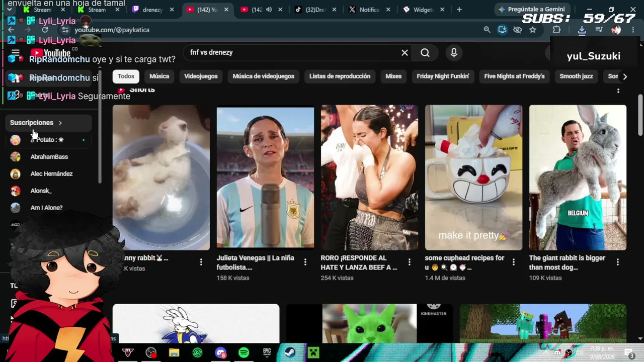This screenshot has height=362, width=644.
Task: Open the Potato subscription channel
Action: click(x=49, y=140)
